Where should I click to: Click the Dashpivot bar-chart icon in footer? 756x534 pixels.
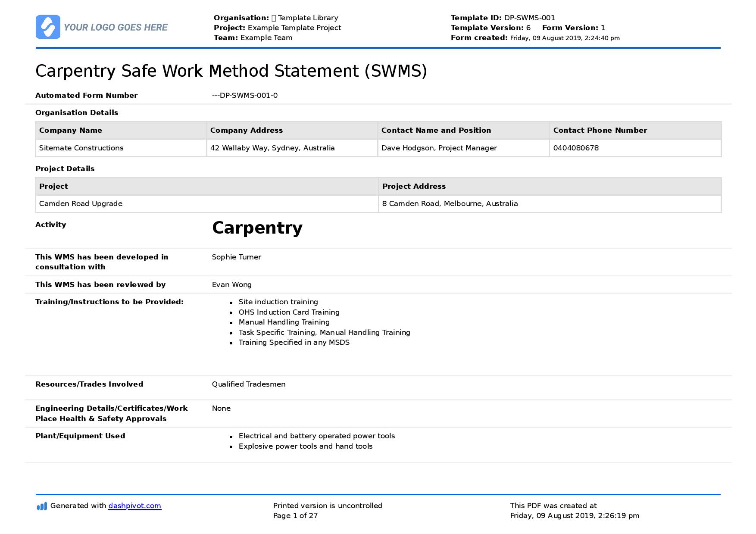pos(42,506)
